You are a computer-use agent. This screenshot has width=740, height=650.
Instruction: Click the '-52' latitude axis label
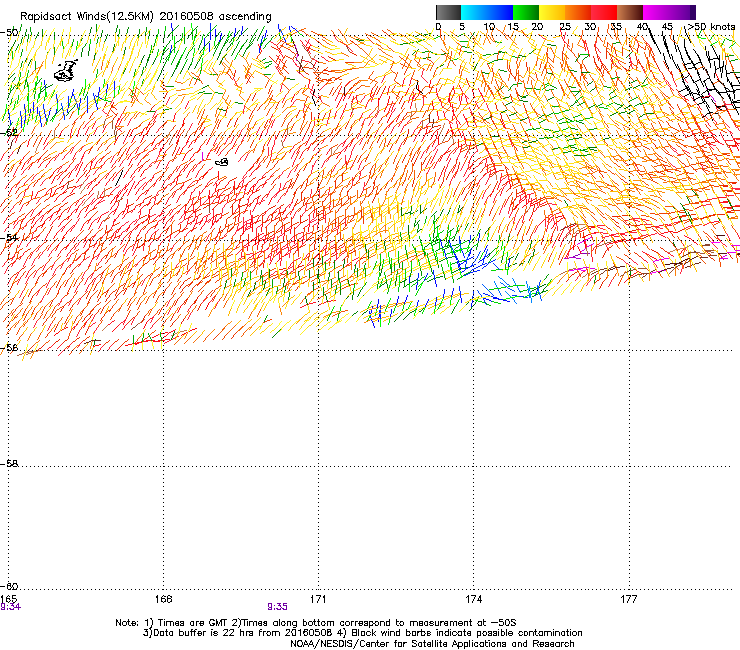point(9,133)
